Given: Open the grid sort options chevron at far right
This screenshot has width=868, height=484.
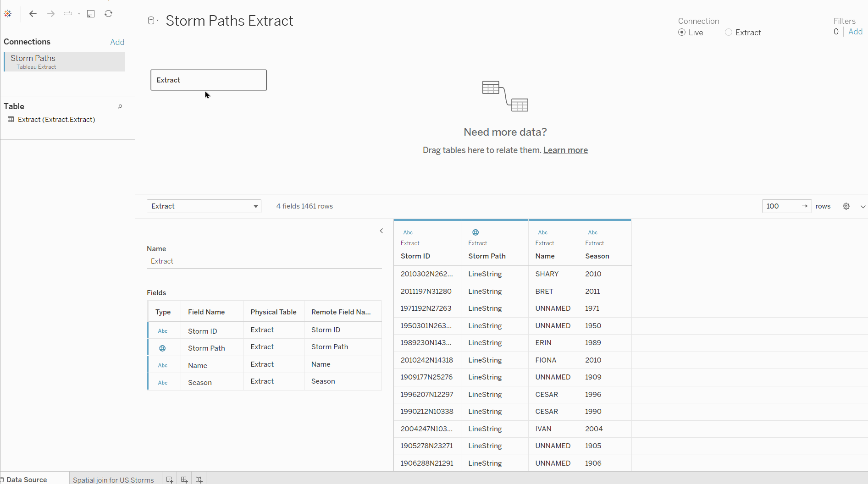Looking at the screenshot, I should tap(863, 207).
